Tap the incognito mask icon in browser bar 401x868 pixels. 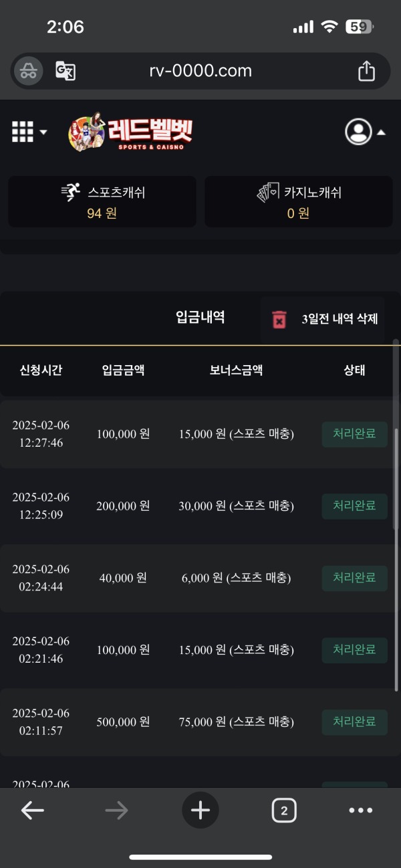[27, 70]
